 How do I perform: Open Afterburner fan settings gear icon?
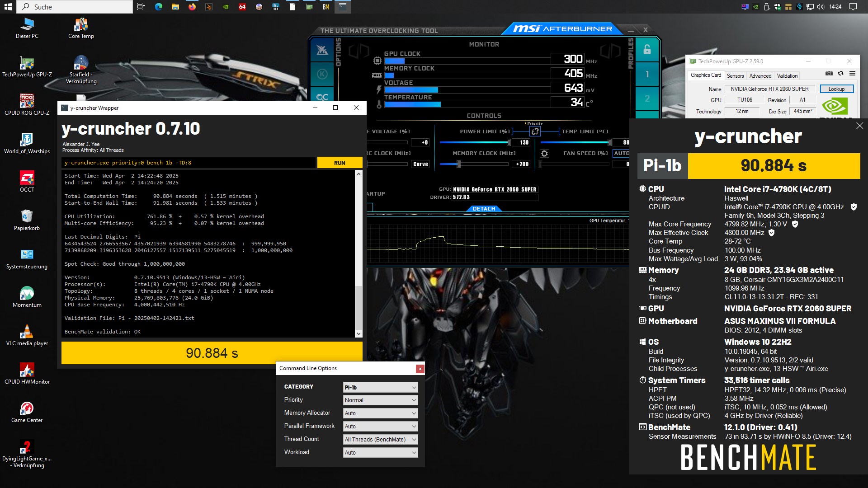(544, 154)
